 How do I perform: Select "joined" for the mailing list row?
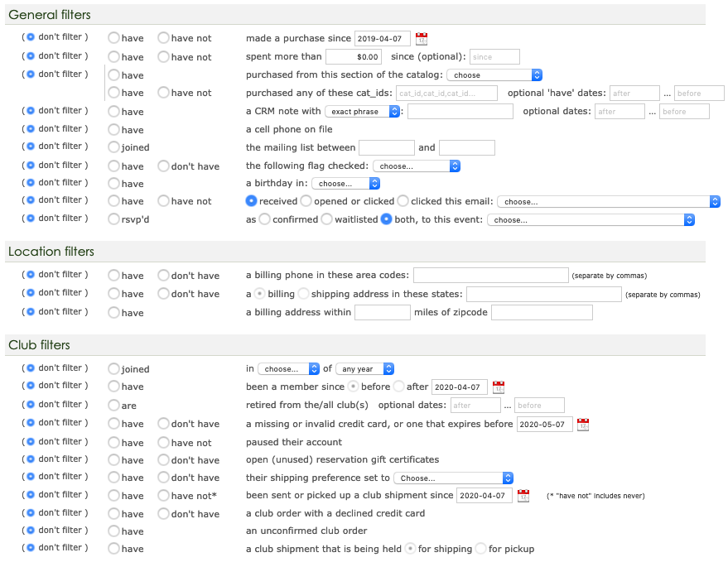pos(113,147)
